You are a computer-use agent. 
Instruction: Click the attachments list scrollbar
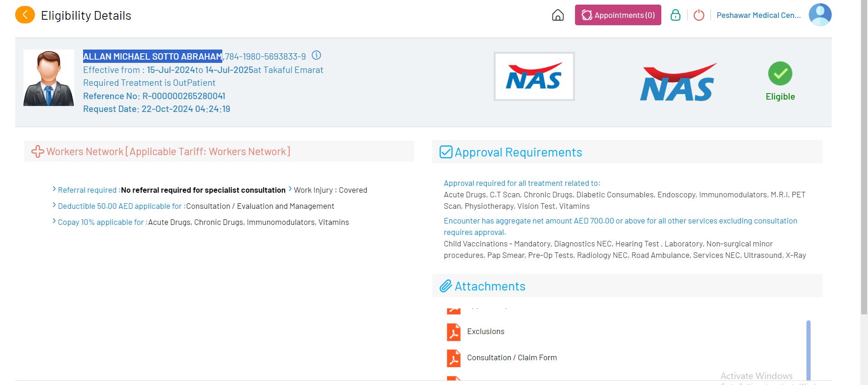pos(808,349)
